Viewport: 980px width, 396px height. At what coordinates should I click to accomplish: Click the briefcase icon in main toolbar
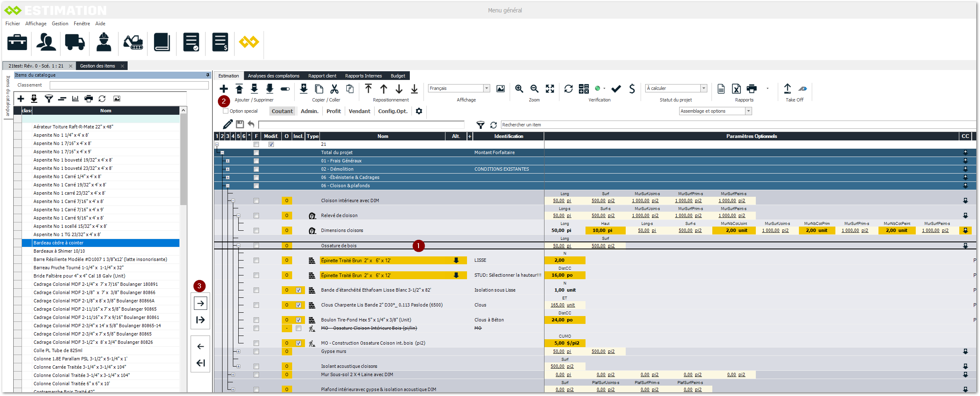(17, 42)
